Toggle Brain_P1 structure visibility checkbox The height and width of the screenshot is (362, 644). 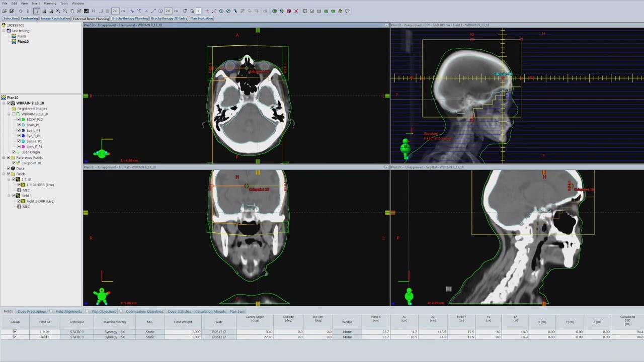point(19,125)
